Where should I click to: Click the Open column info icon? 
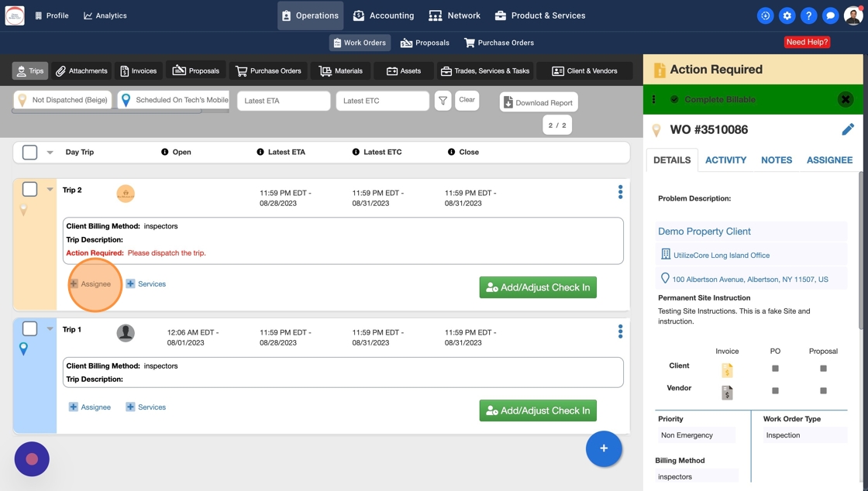pos(164,152)
